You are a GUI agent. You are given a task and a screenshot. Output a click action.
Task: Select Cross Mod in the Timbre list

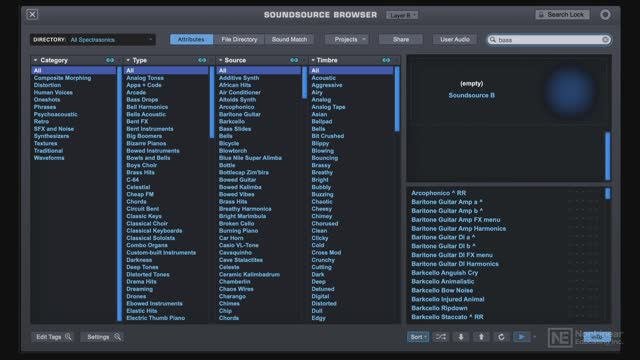(x=326, y=253)
